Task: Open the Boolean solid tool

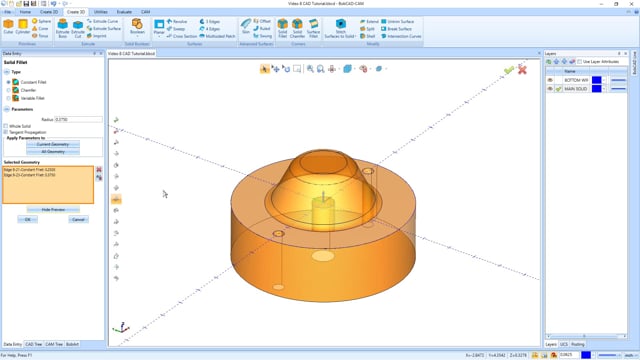Action: [x=137, y=27]
